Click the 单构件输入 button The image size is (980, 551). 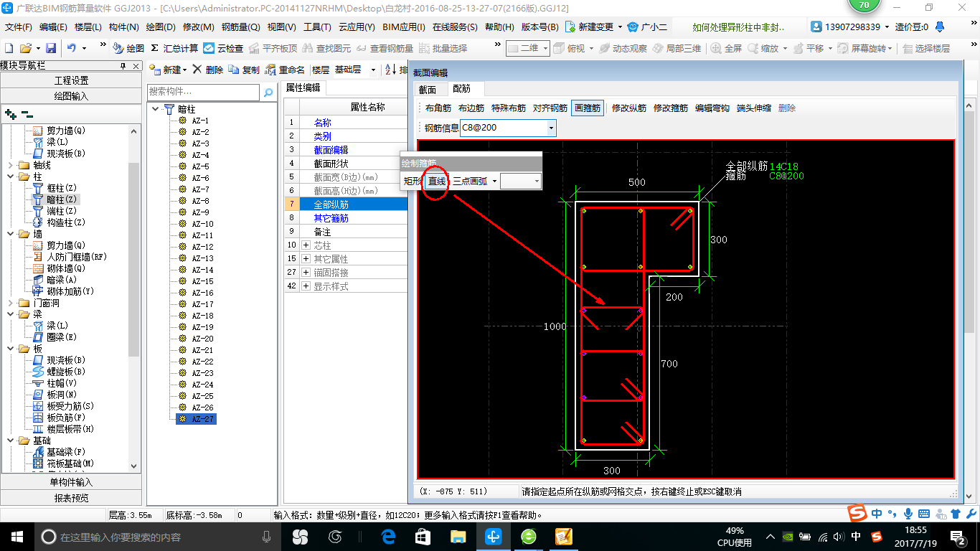(x=71, y=482)
